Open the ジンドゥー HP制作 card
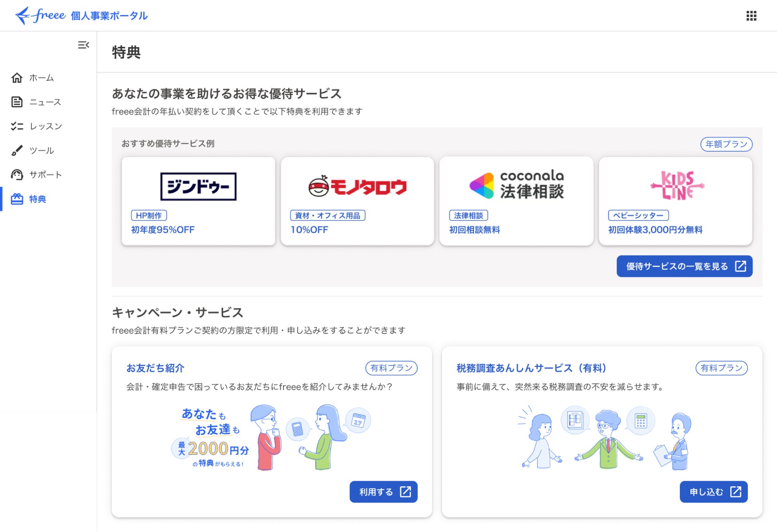 tap(198, 201)
